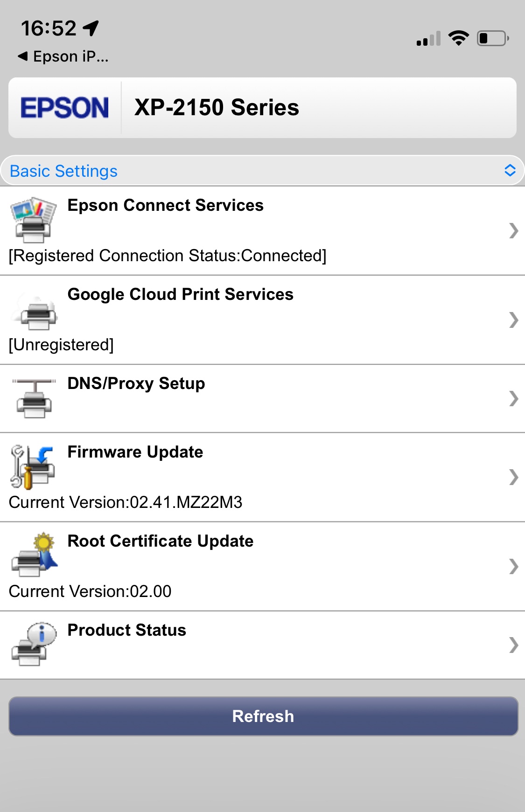
Task: Tap the DNS/Proxy Setup network printer icon
Action: tap(34, 398)
